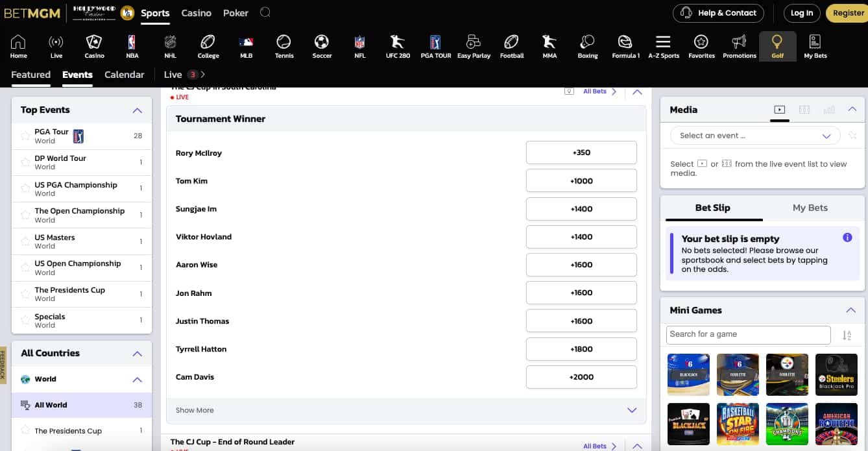Bet on Tom Kim at +1000
Image resolution: width=868 pixels, height=451 pixels.
581,181
